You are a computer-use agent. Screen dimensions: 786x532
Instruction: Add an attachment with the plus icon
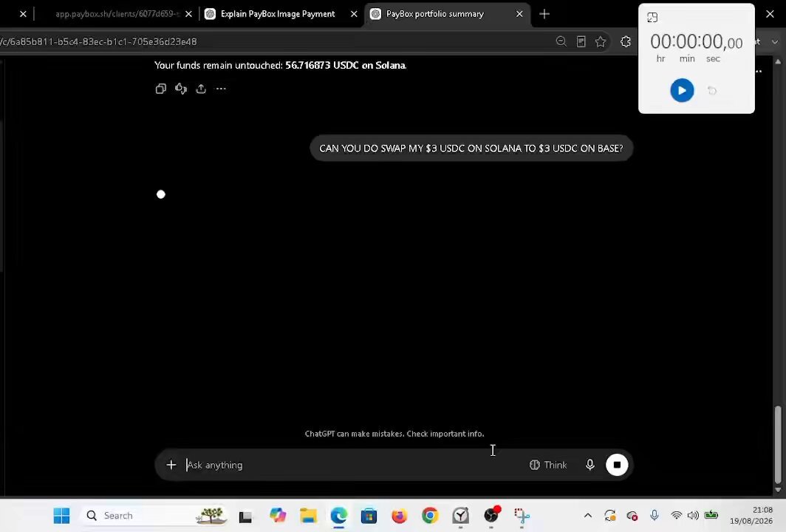coord(171,465)
